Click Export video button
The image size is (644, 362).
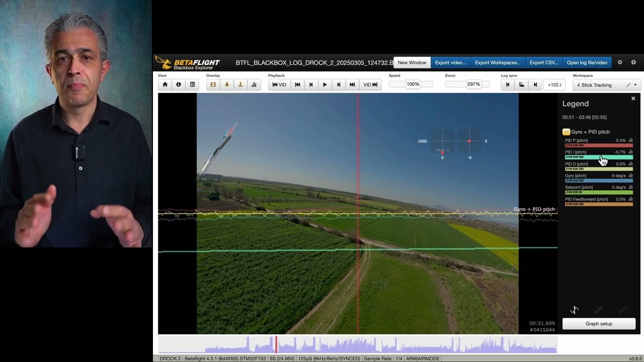450,62
